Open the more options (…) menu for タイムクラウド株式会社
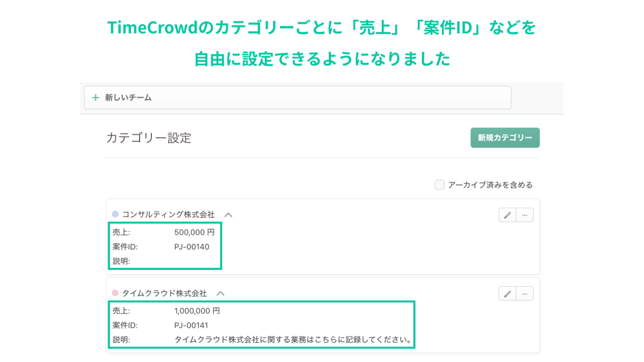The width and height of the screenshot is (644, 362). click(x=525, y=293)
